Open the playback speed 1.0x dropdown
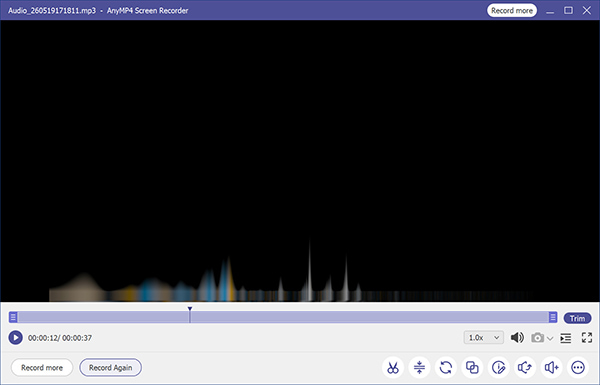Screen dimensions: 600x385 (484, 338)
